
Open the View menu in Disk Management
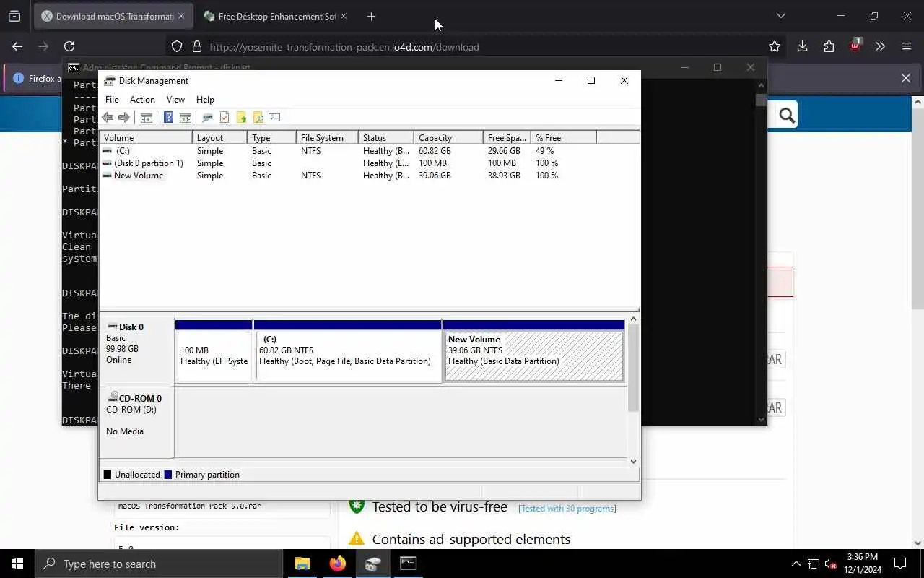[175, 100]
